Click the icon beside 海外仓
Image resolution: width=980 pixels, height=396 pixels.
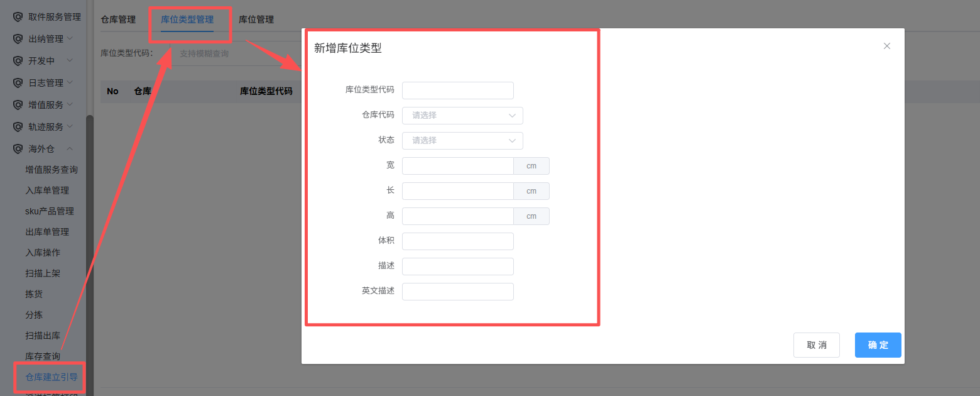tap(18, 149)
